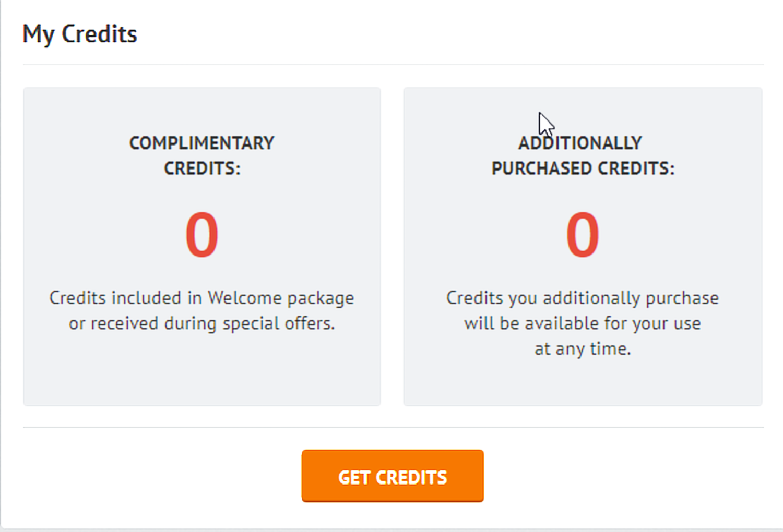Click the red zero under Complimentary Credits
783x532 pixels.
[x=202, y=234]
